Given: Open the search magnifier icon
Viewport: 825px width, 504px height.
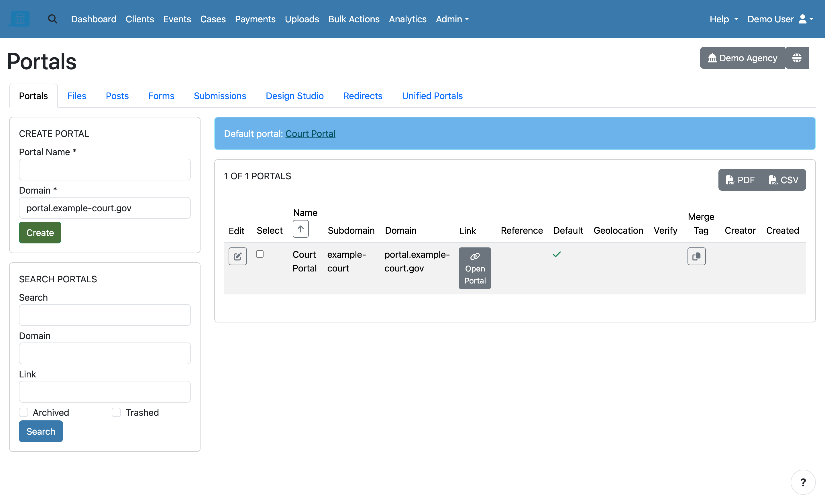Looking at the screenshot, I should point(53,19).
